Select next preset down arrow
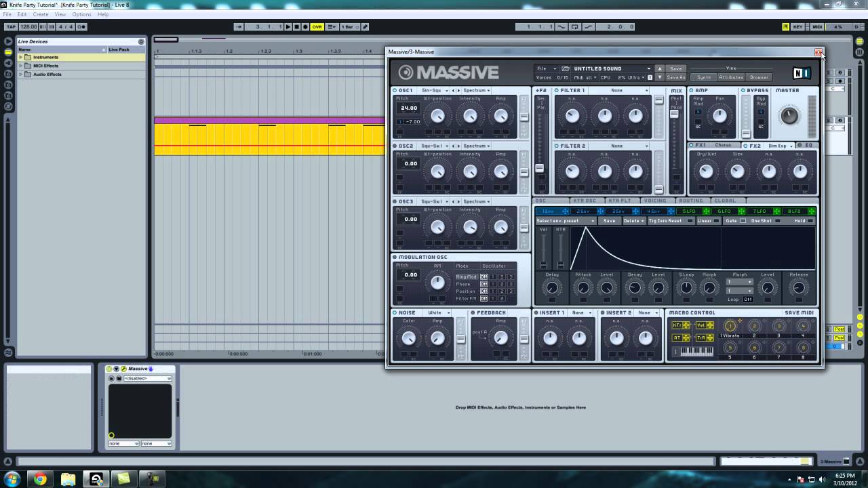868x488 pixels. coord(659,77)
